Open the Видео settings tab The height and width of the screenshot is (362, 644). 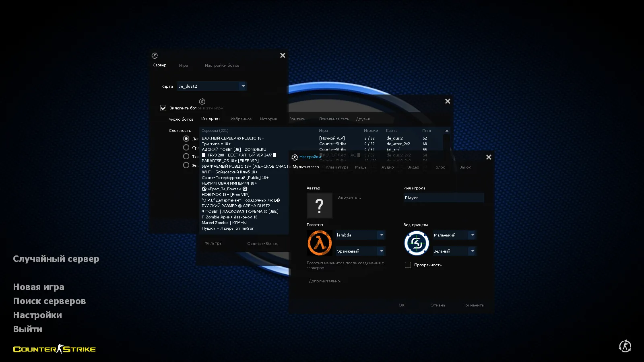(x=413, y=167)
